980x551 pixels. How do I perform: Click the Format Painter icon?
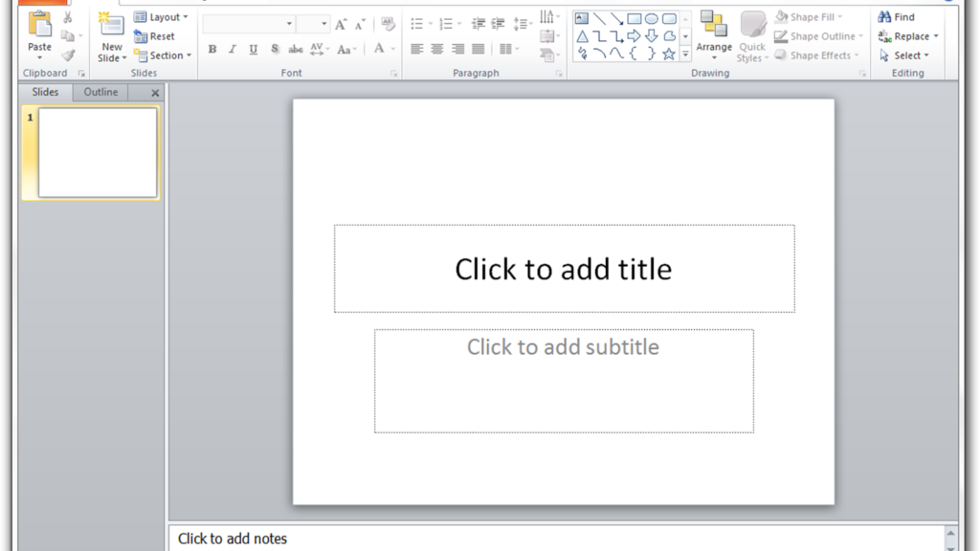coord(67,55)
